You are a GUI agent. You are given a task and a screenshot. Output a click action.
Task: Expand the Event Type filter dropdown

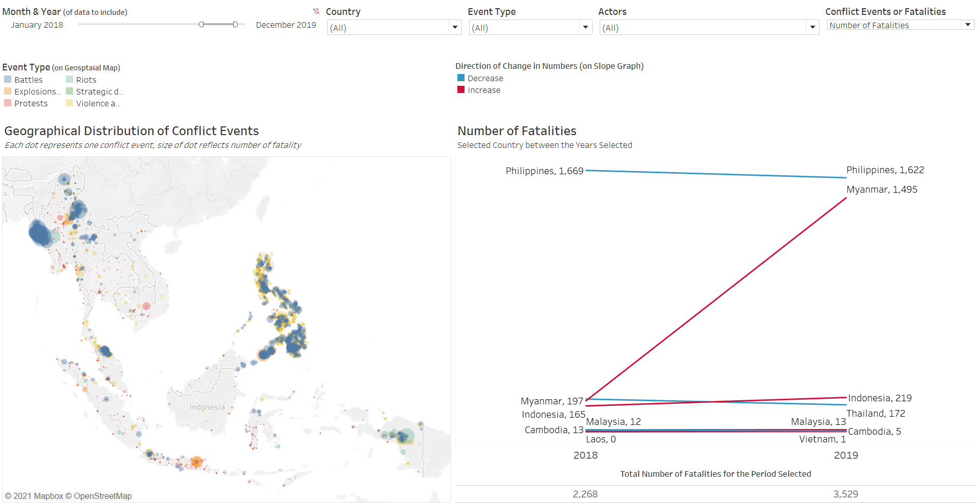pos(585,28)
